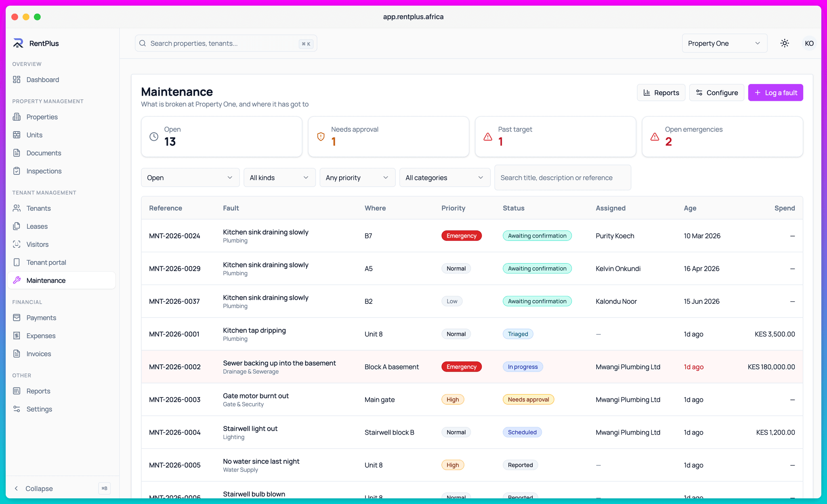This screenshot has height=504, width=827.
Task: Click the Needs approval status badge
Action: (x=528, y=399)
